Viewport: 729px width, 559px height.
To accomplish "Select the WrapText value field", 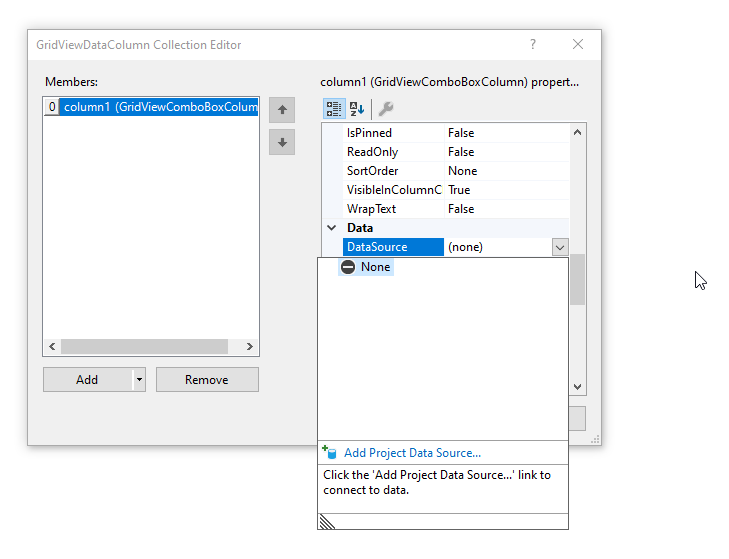I will point(505,209).
